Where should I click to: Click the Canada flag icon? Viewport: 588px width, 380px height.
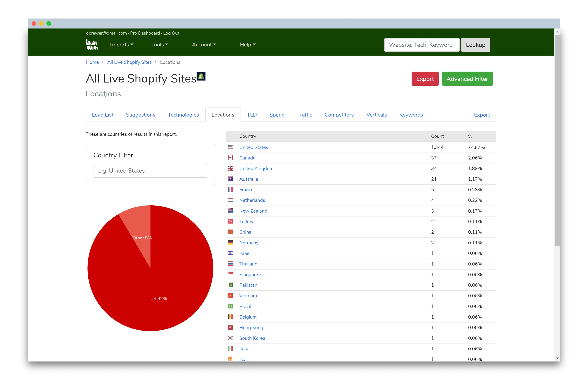[x=230, y=158]
